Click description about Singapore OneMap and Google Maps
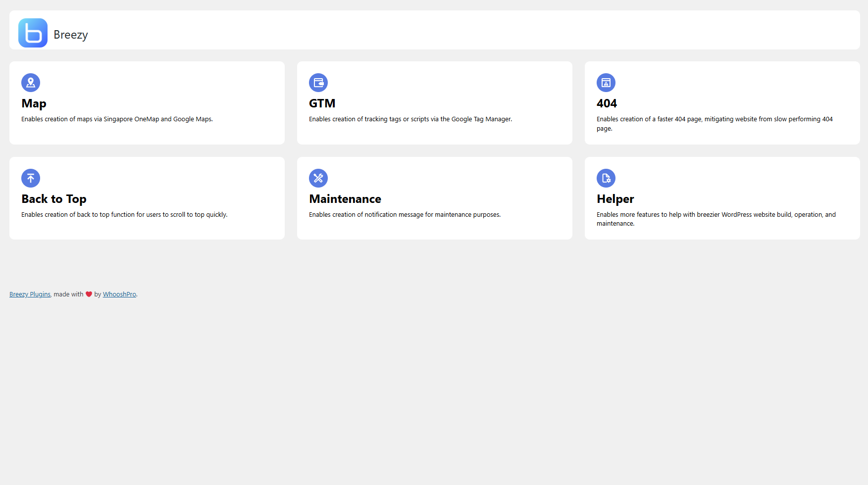The width and height of the screenshot is (868, 485). pyautogui.click(x=117, y=119)
